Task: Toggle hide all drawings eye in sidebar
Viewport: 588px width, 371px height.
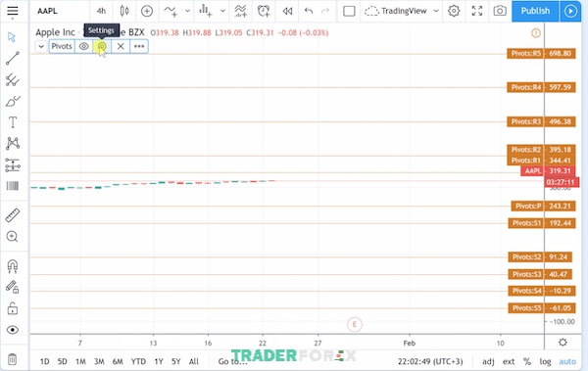Action: (13, 330)
